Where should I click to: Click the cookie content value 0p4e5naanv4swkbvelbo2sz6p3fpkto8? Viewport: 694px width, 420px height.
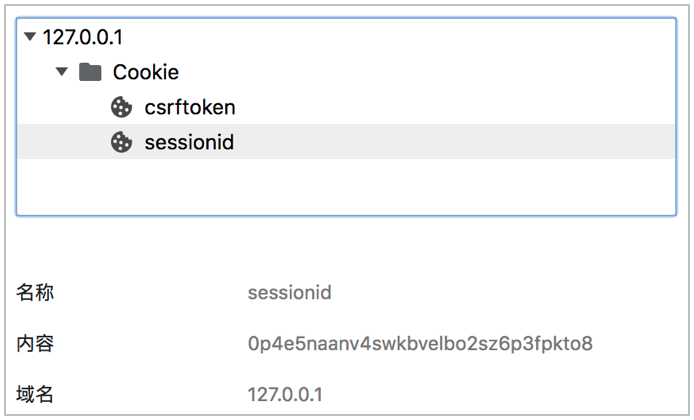coord(420,344)
